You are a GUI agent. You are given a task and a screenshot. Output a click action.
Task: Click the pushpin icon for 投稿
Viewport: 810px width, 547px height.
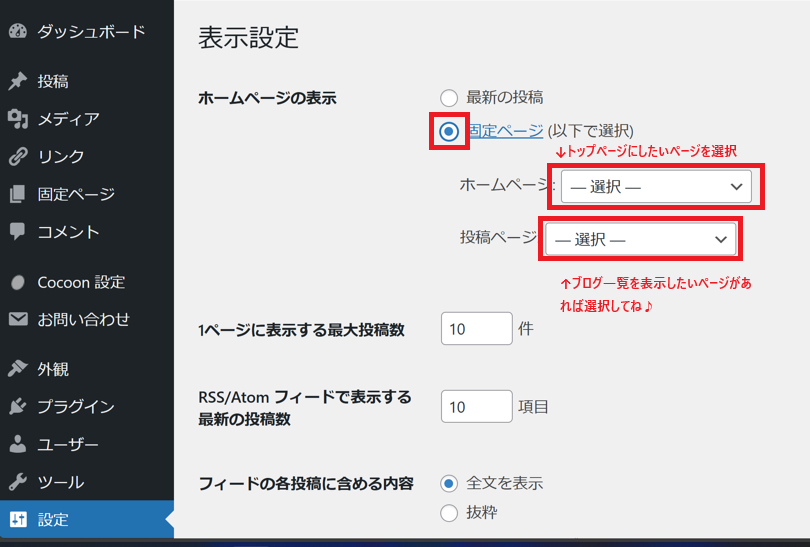tap(17, 81)
